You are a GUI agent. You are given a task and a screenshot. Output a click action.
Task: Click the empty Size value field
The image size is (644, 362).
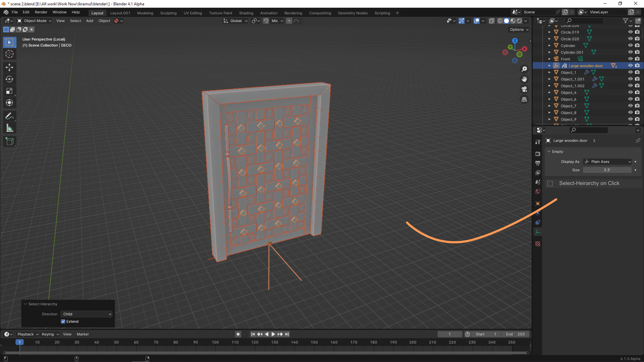pos(607,170)
